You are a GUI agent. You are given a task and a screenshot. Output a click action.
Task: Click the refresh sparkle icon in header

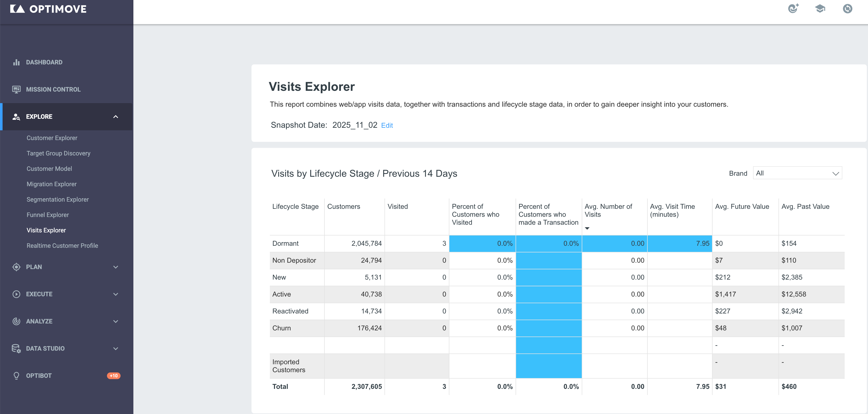(x=794, y=8)
